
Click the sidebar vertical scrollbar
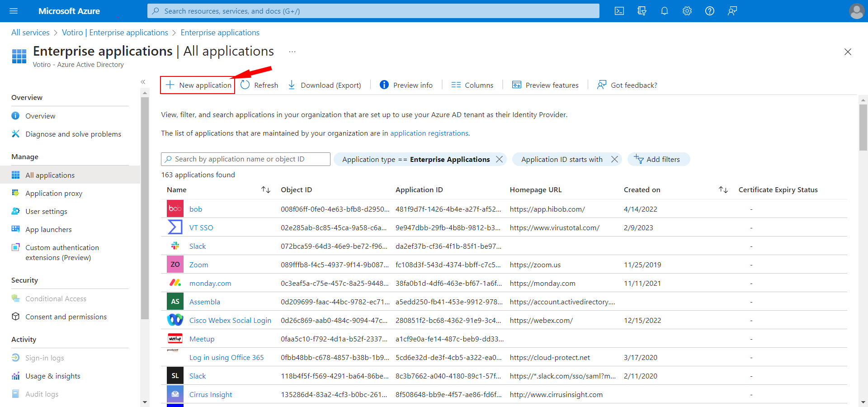pyautogui.click(x=145, y=208)
